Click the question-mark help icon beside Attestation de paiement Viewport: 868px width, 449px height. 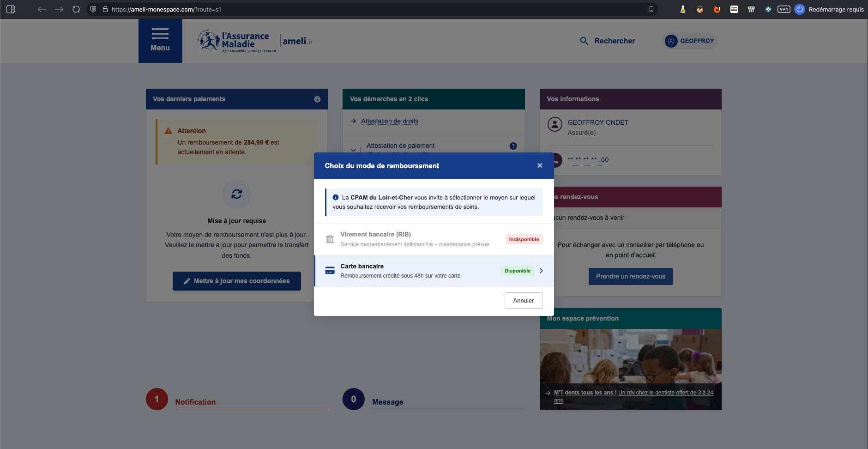[x=512, y=146]
